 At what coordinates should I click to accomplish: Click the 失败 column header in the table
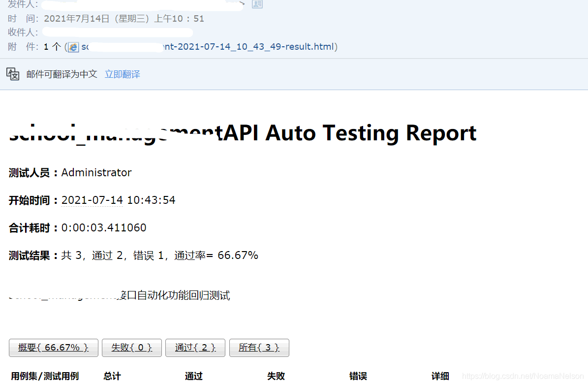point(276,376)
